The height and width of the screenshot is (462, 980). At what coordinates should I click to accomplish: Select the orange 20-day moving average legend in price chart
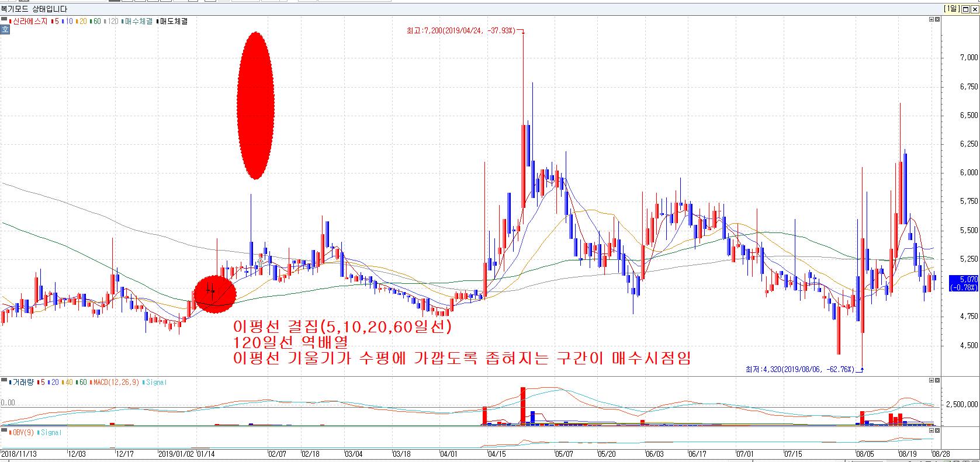(81, 21)
